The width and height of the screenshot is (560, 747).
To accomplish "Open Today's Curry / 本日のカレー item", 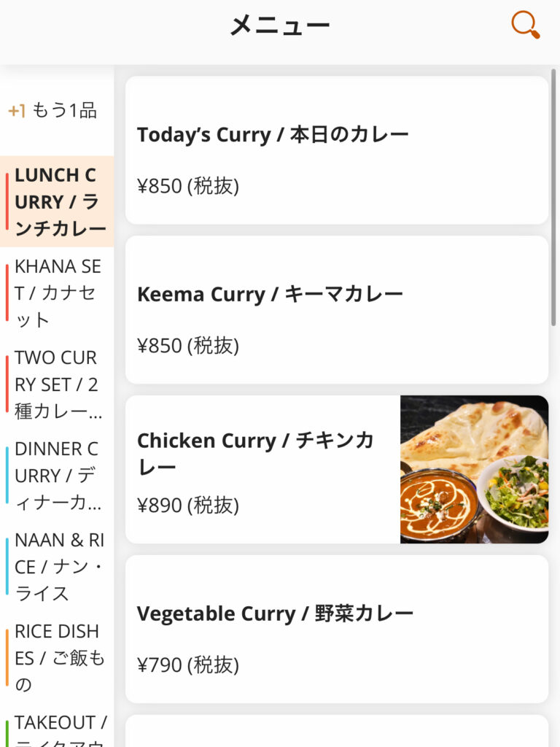I will coord(273,135).
